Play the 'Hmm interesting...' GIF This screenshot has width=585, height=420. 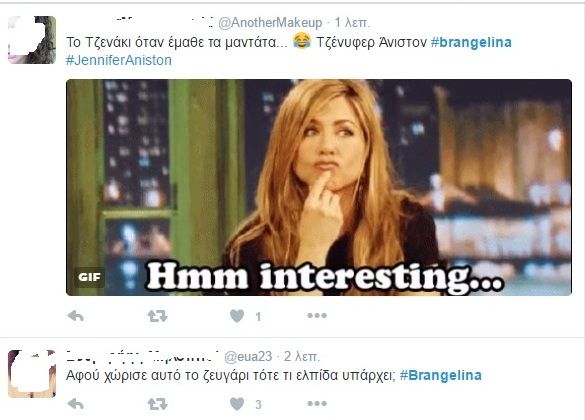pos(319,187)
